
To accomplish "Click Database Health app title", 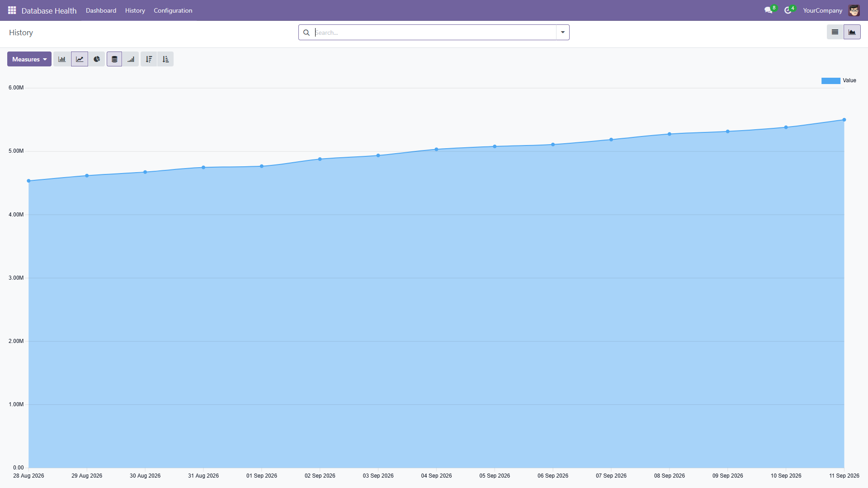I will pos(49,10).
